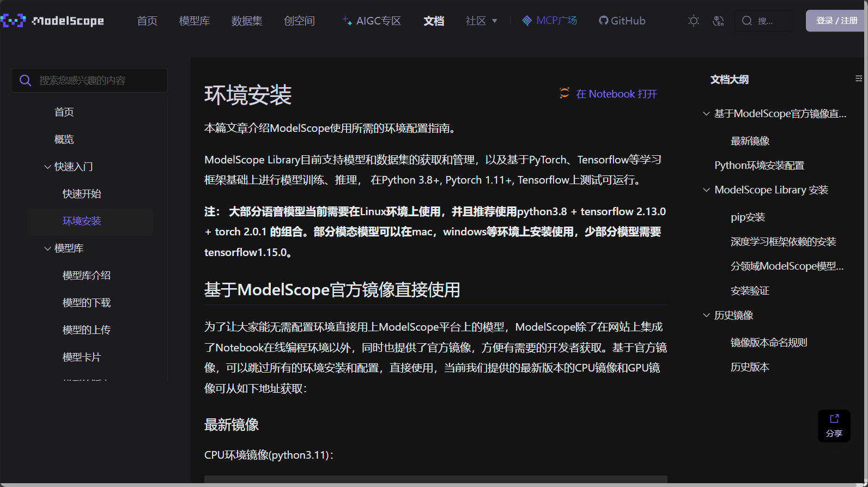Image resolution: width=868 pixels, height=487 pixels.
Task: Open 首页 in the docs sidebar
Action: (64, 112)
